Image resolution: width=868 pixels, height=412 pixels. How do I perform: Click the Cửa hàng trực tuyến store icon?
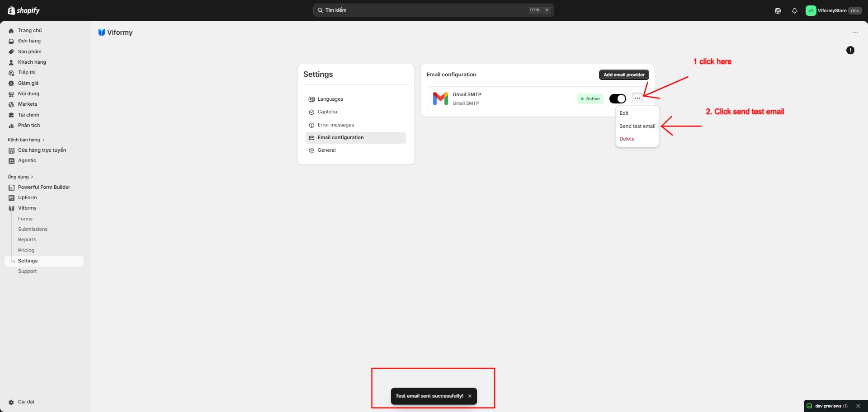click(x=11, y=150)
